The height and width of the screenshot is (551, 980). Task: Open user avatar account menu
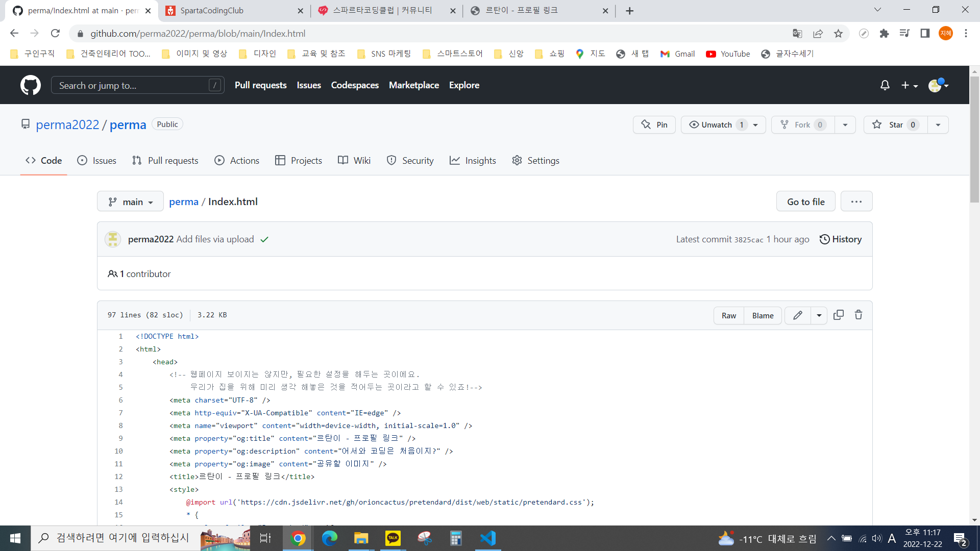pos(938,85)
